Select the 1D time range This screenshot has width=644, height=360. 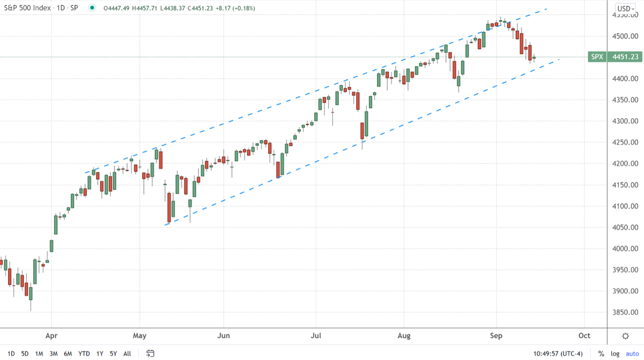pos(11,353)
